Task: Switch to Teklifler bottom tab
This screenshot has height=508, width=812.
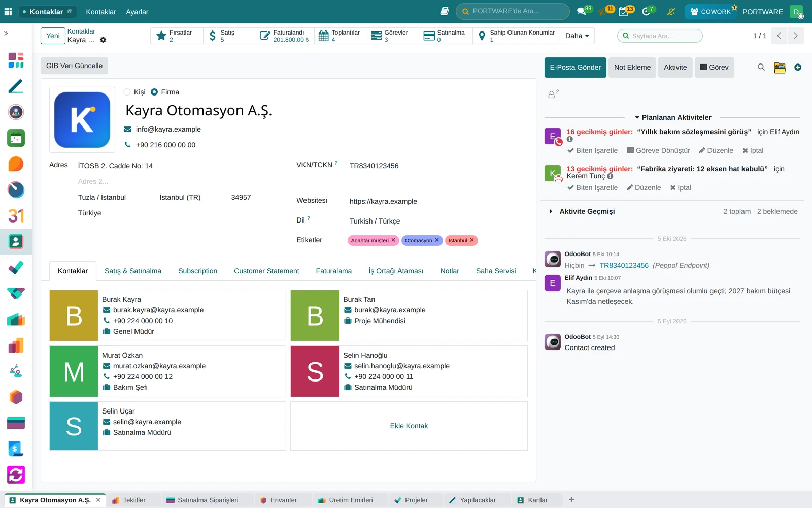Action: 133,500
